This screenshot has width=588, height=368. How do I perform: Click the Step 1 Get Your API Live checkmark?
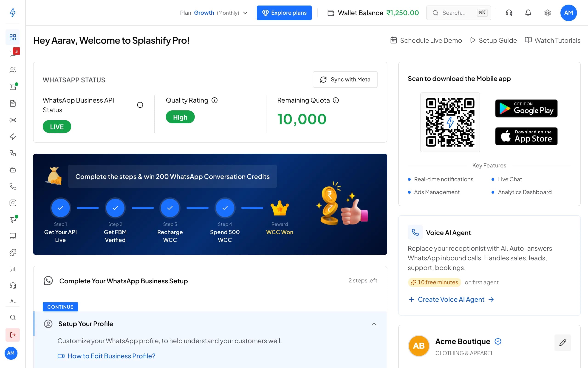[x=60, y=208]
